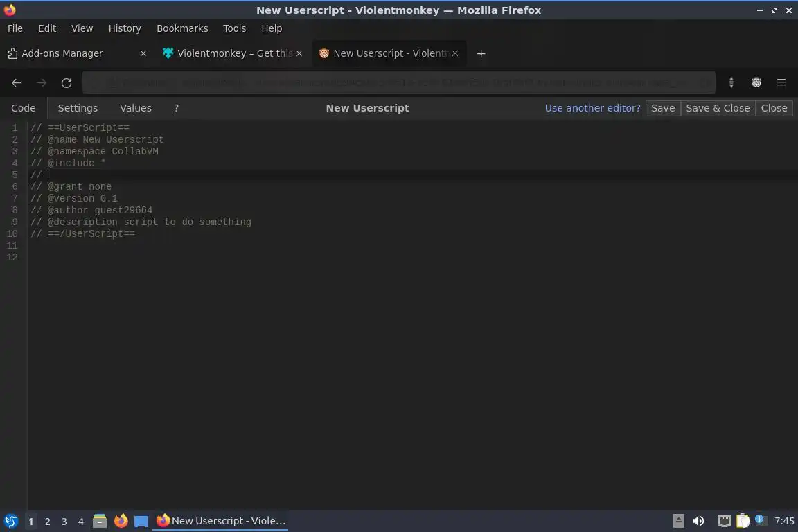Click the overflow icon beside the address bar
The width and height of the screenshot is (798, 532).
(x=731, y=82)
